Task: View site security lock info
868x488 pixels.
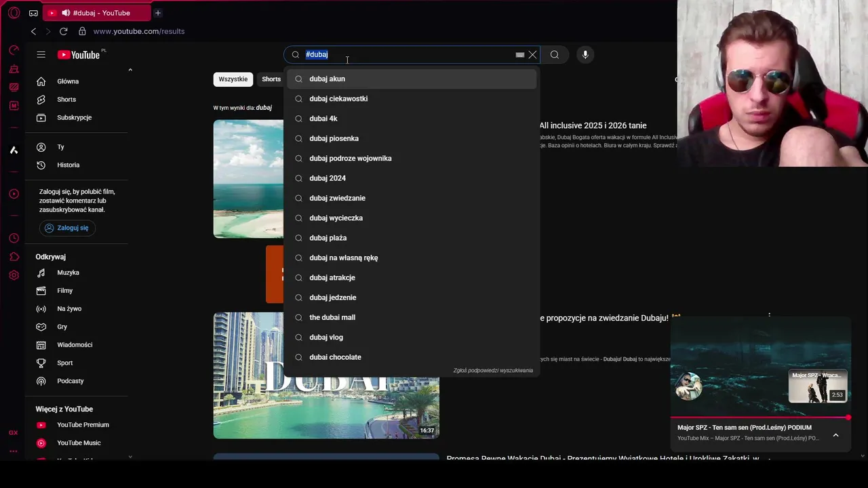Action: pyautogui.click(x=82, y=31)
